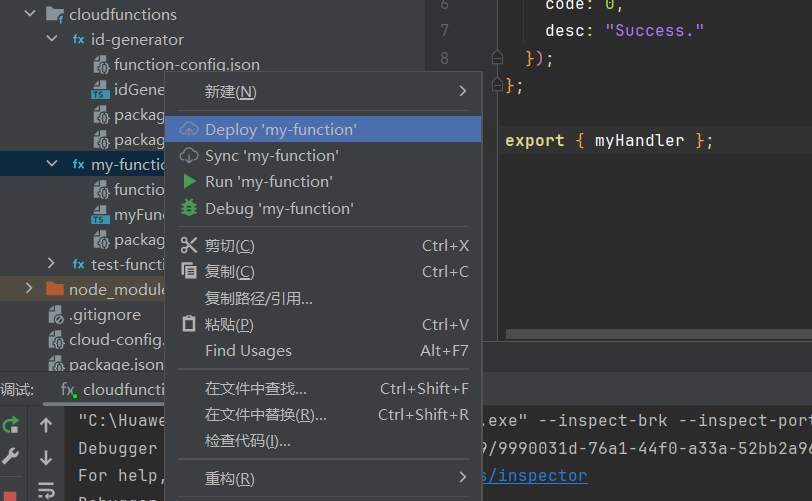Screen dimensions: 812x501
Task: Select 在文件中替换(R)... menu entry
Action: 323,414
